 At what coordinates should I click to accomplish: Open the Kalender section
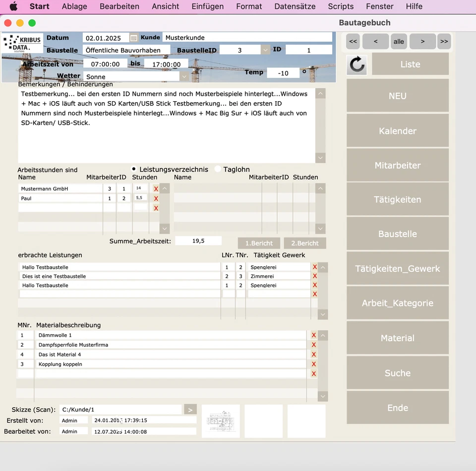(397, 131)
